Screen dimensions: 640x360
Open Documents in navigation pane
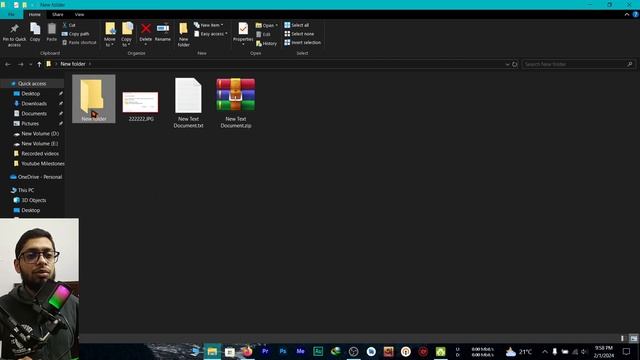(34, 113)
